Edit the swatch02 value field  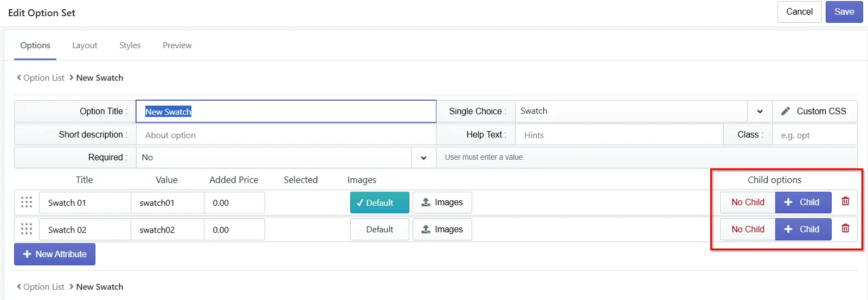click(x=168, y=230)
